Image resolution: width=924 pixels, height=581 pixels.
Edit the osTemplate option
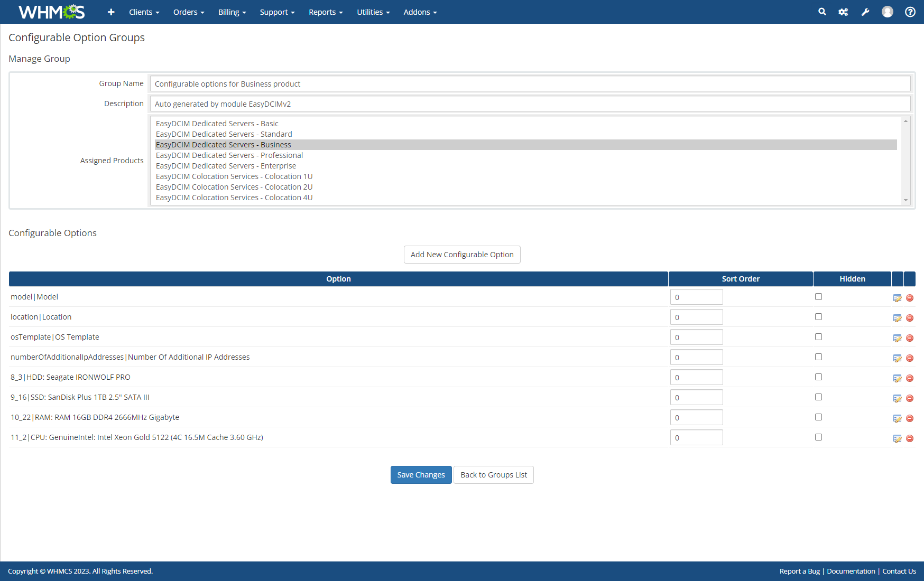[x=897, y=338]
